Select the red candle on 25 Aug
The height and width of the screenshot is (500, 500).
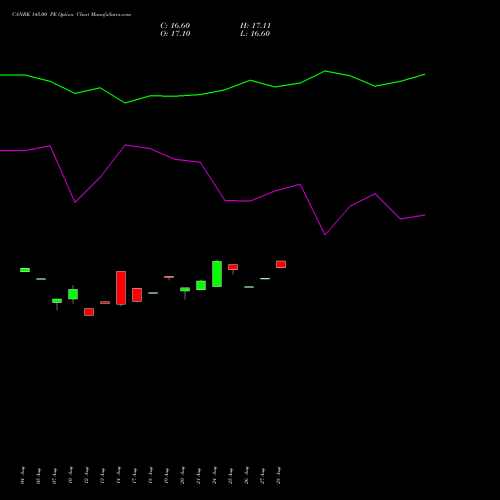(x=233, y=267)
